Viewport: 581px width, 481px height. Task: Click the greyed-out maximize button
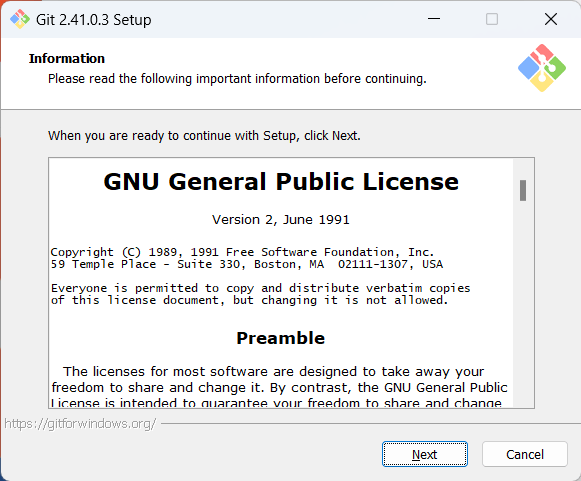[492, 19]
